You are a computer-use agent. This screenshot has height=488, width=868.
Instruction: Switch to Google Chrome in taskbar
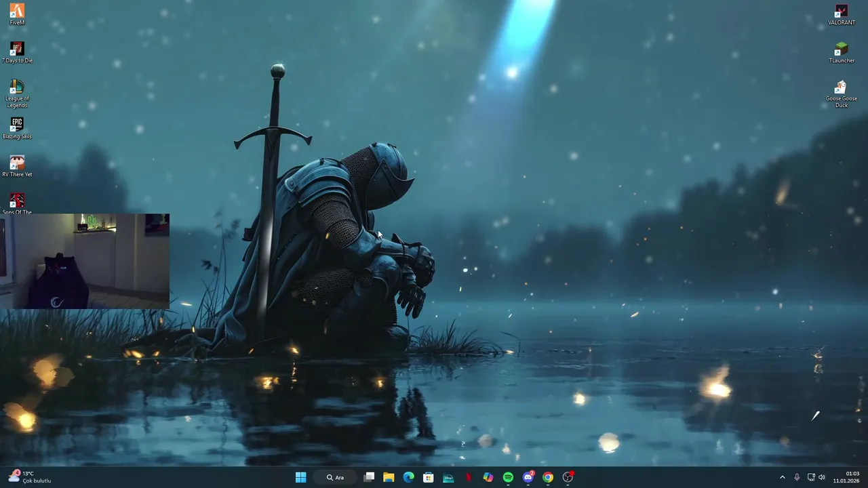click(548, 477)
